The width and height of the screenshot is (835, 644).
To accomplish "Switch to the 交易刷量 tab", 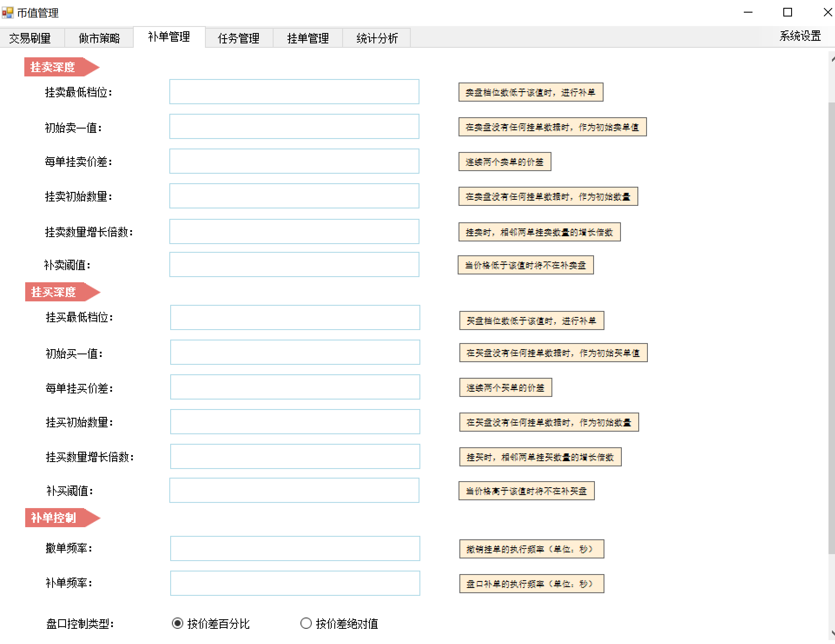I will pos(30,38).
